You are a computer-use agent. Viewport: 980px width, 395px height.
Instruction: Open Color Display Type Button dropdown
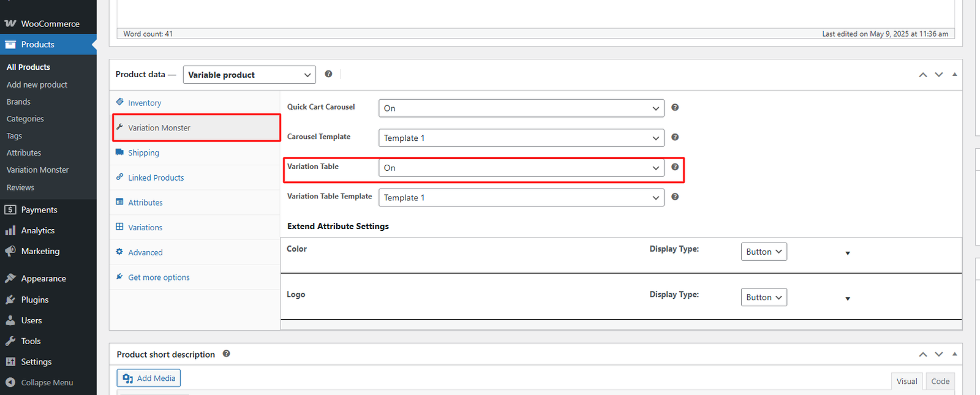[x=764, y=252]
